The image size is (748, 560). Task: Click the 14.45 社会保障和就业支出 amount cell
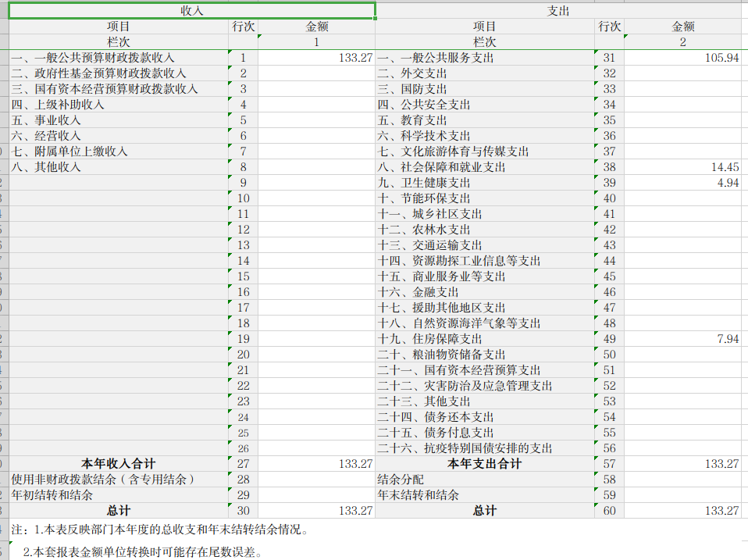pos(682,167)
